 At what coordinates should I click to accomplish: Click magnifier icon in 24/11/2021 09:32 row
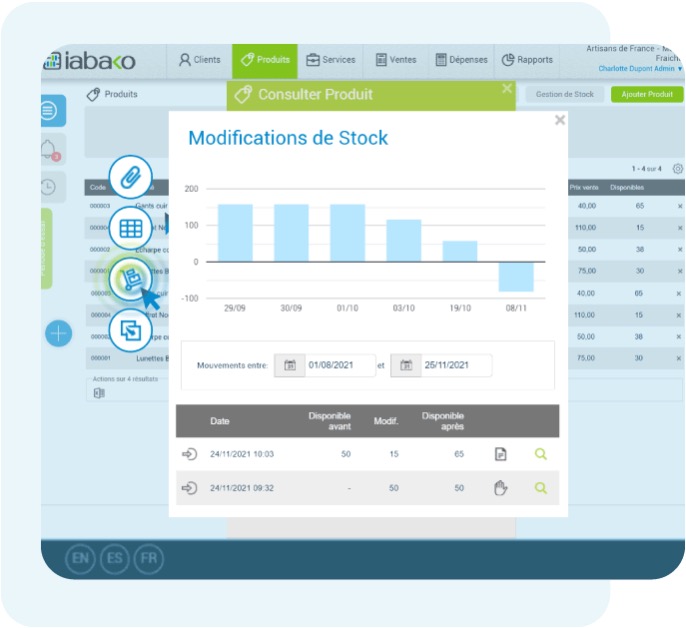click(x=541, y=488)
